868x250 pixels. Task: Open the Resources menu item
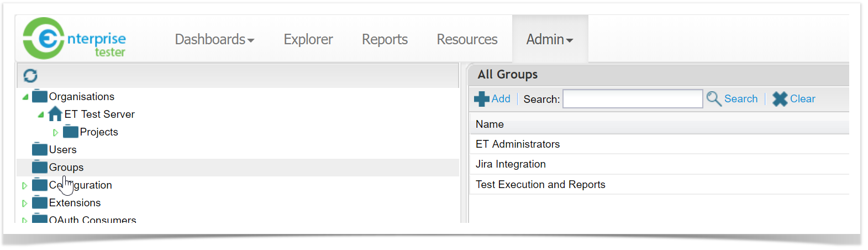pos(467,39)
